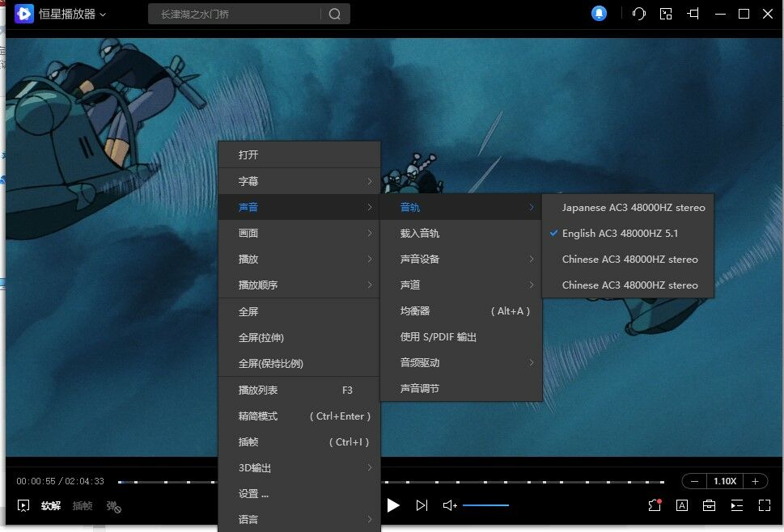Open the 恒星播放器 title dropdown
Image resolution: width=784 pixels, height=532 pixels.
(72, 15)
